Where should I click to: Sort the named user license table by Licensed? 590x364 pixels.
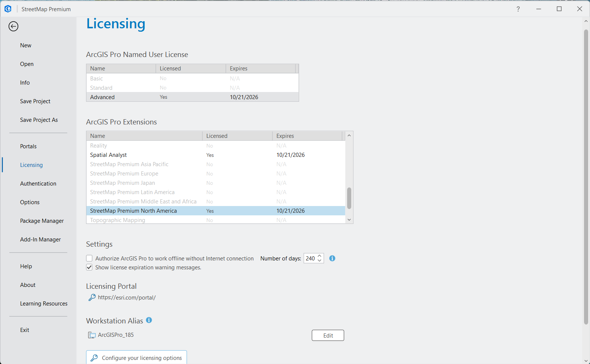click(x=191, y=69)
